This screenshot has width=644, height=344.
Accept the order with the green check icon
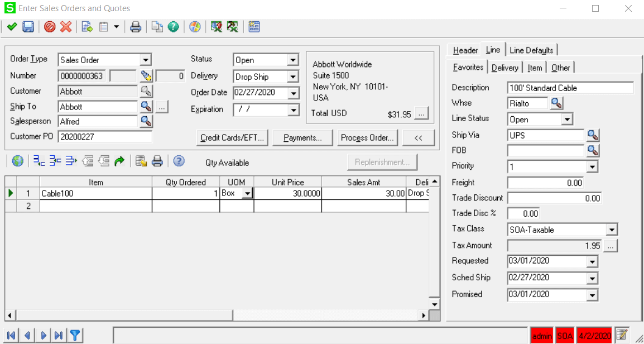coord(12,26)
